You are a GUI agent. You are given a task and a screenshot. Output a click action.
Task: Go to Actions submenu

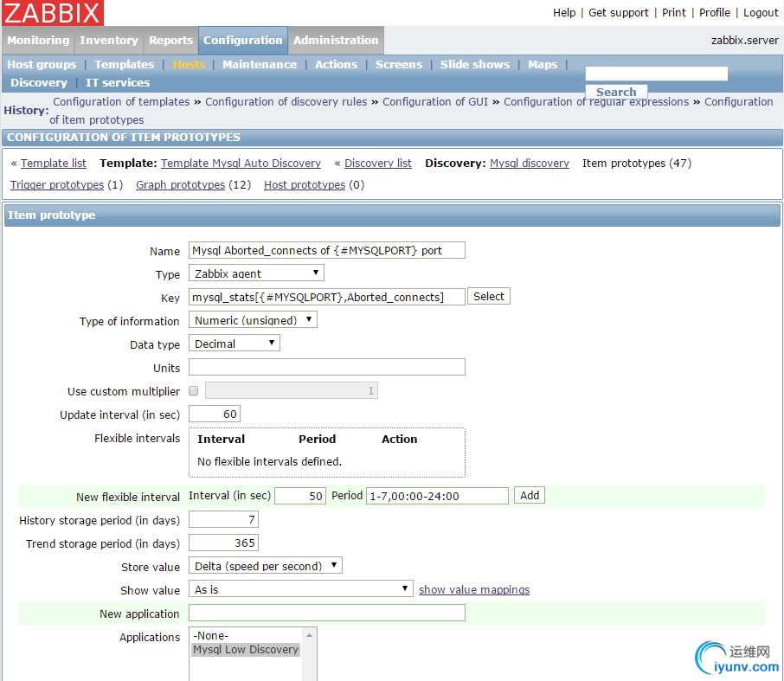click(x=336, y=65)
